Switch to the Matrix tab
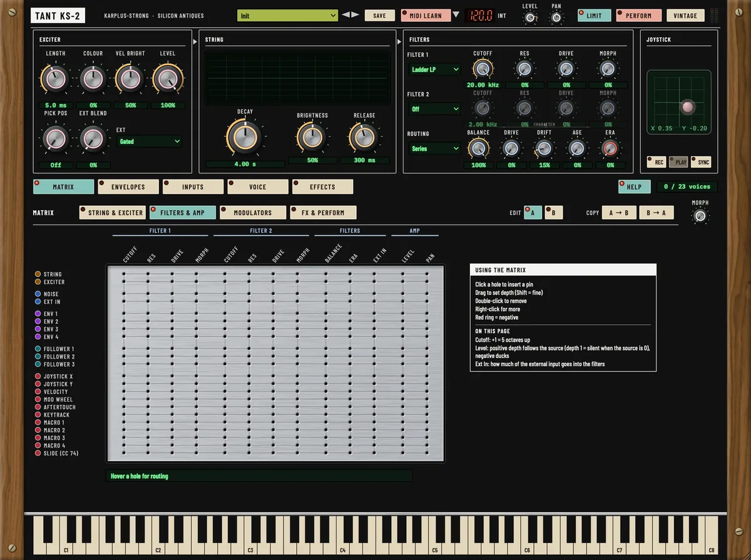Screen dimensions: 751x560 pos(64,186)
